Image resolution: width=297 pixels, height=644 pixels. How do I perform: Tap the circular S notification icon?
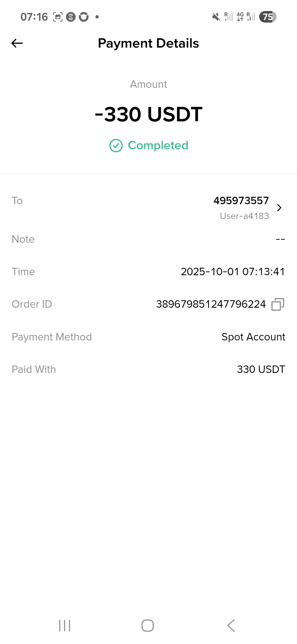71,17
